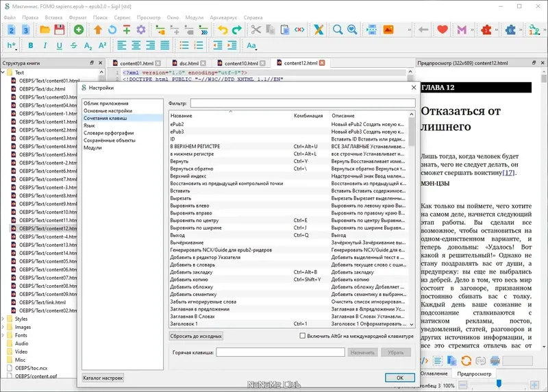This screenshot has width=548, height=392.
Task: Switch to the content01.html tab
Action: click(136, 63)
